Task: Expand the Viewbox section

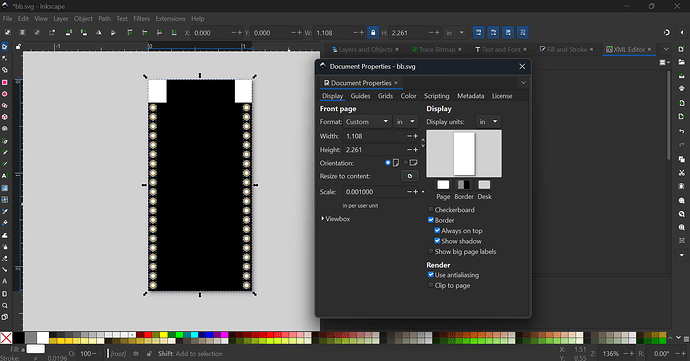Action: (336, 219)
